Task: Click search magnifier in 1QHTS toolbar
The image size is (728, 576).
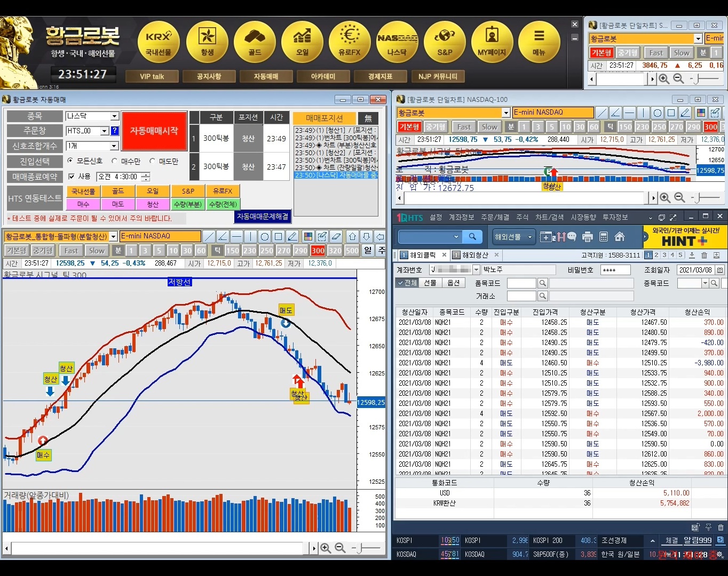Action: click(472, 237)
